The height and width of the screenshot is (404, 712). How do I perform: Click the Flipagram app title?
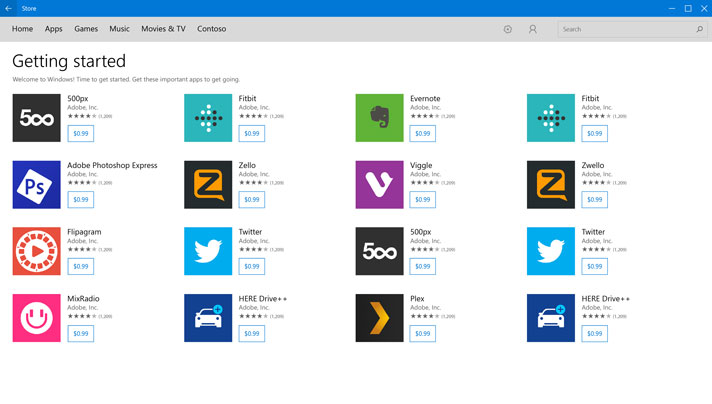(x=84, y=232)
